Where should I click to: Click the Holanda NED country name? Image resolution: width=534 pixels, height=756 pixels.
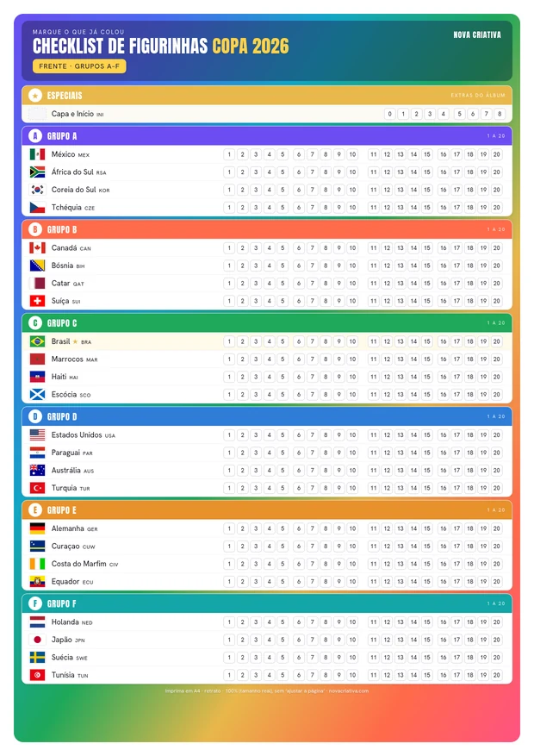71,622
